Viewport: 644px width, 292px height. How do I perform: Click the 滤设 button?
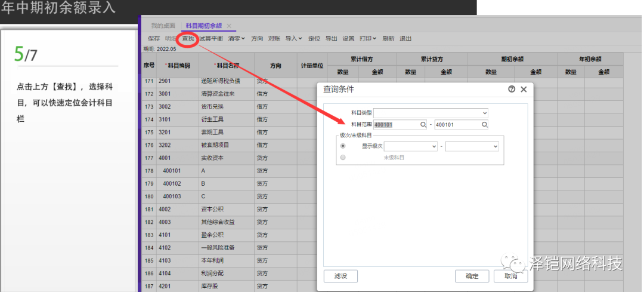340,276
